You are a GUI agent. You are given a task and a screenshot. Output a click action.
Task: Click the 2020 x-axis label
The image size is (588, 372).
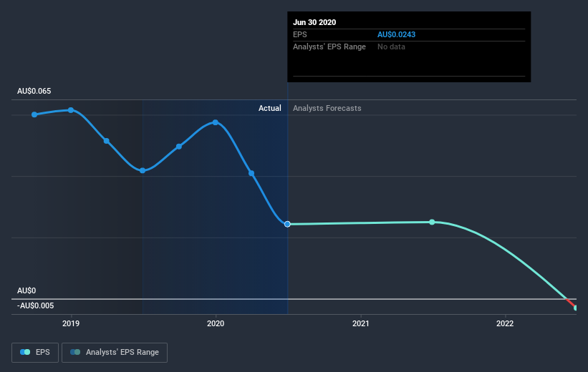coord(216,323)
